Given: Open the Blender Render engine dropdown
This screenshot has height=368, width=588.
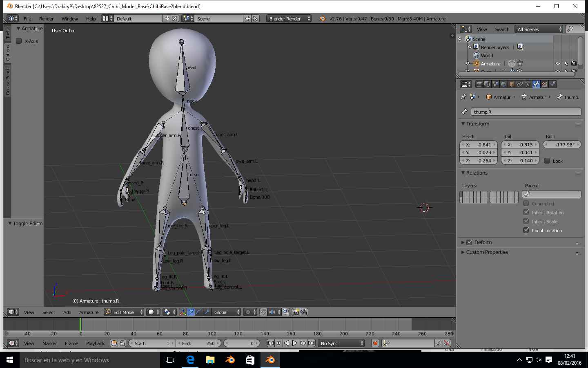Looking at the screenshot, I should point(289,18).
